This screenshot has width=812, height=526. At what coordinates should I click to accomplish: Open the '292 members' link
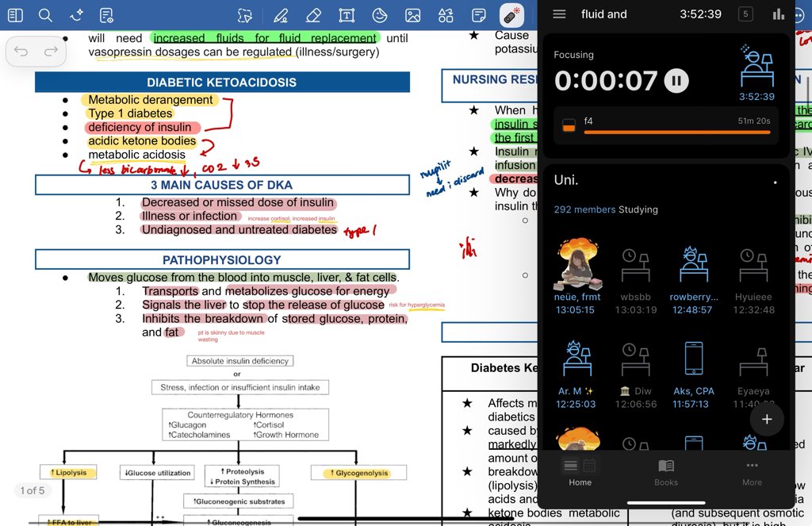point(584,209)
